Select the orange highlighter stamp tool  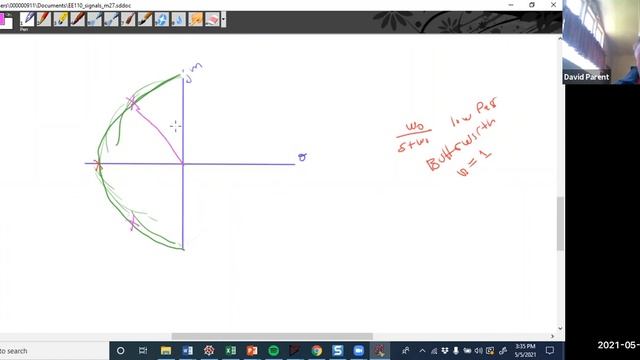(x=196, y=20)
